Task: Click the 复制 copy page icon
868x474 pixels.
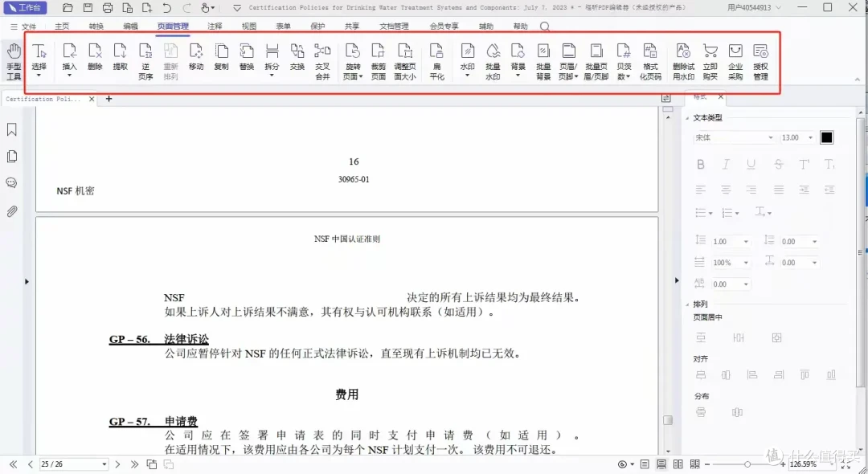Action: point(222,52)
